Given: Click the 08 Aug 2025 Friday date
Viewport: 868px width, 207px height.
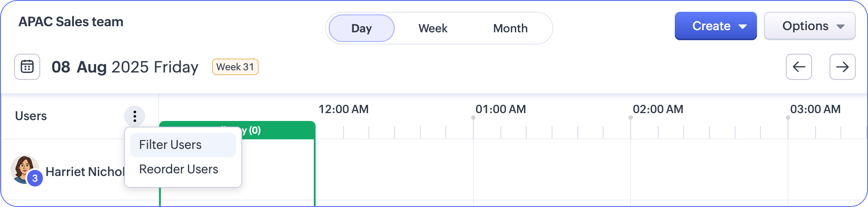Looking at the screenshot, I should (125, 67).
